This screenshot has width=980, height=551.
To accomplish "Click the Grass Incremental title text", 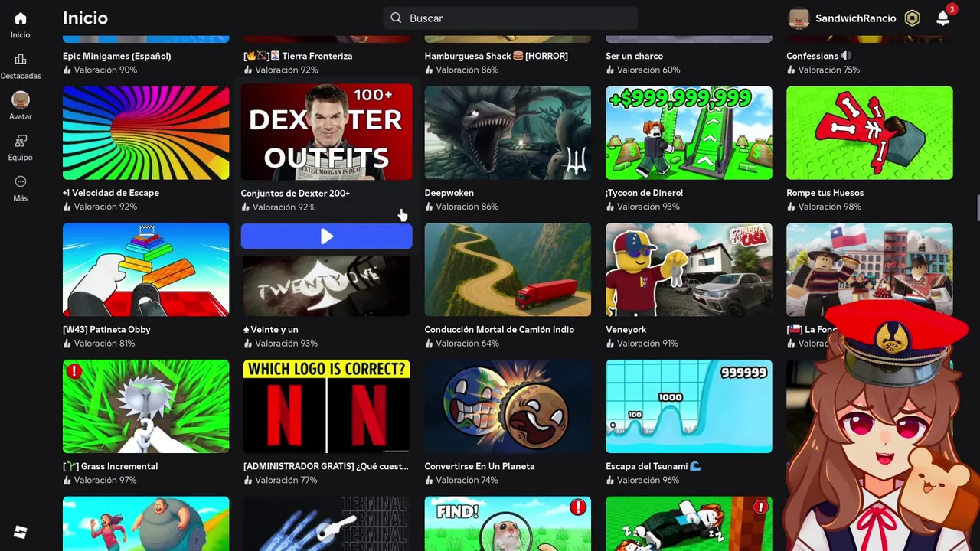I will [110, 466].
